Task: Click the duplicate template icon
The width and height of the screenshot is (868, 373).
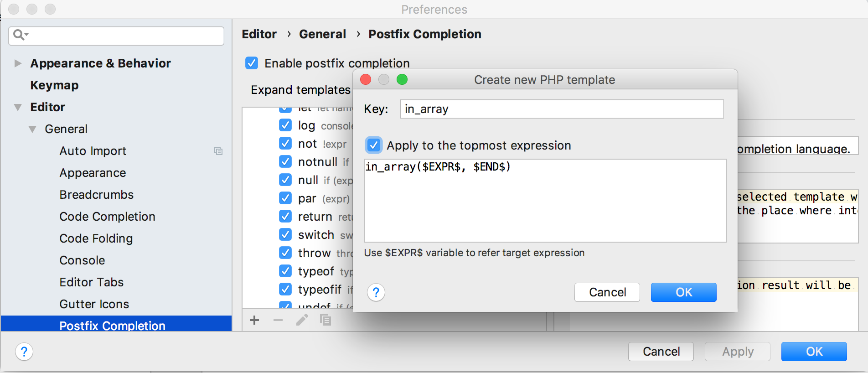Action: pos(325,320)
